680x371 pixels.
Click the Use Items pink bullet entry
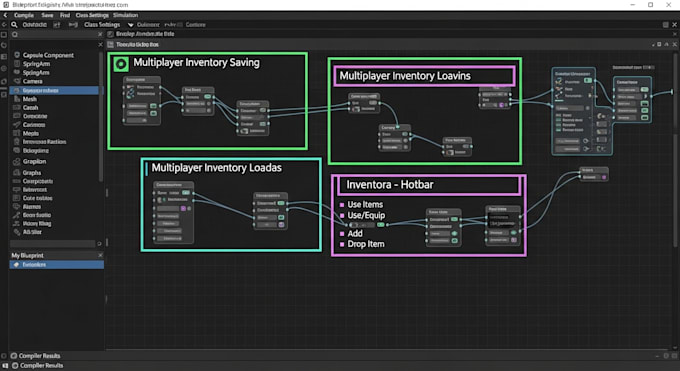362,204
